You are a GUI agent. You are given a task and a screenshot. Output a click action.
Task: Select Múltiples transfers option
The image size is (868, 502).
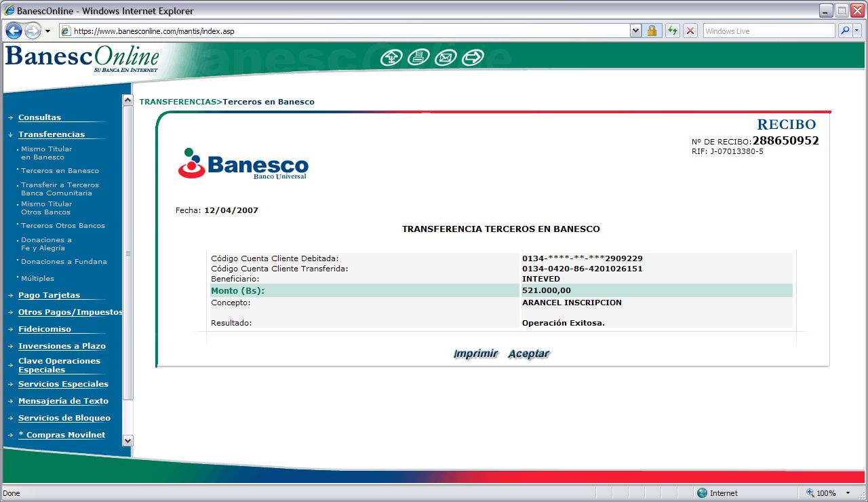[x=37, y=279]
